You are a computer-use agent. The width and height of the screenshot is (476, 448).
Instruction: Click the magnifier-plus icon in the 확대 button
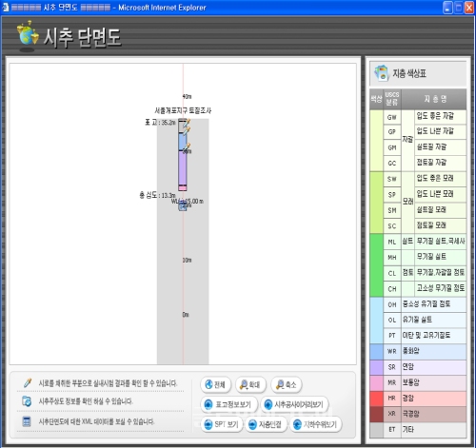244,384
